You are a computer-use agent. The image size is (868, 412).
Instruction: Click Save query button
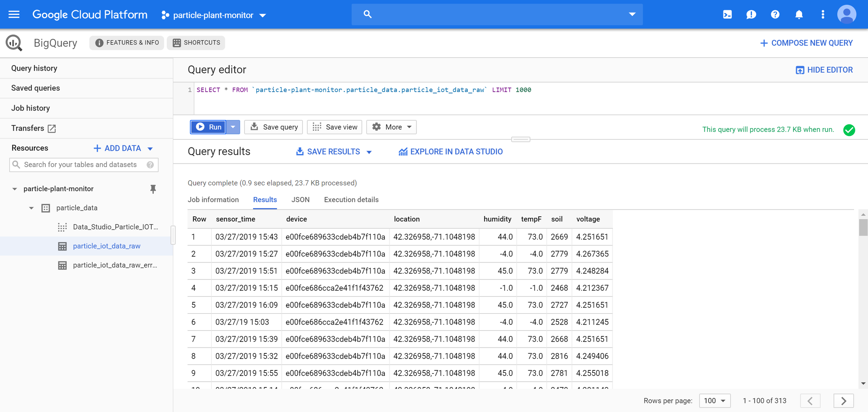274,127
